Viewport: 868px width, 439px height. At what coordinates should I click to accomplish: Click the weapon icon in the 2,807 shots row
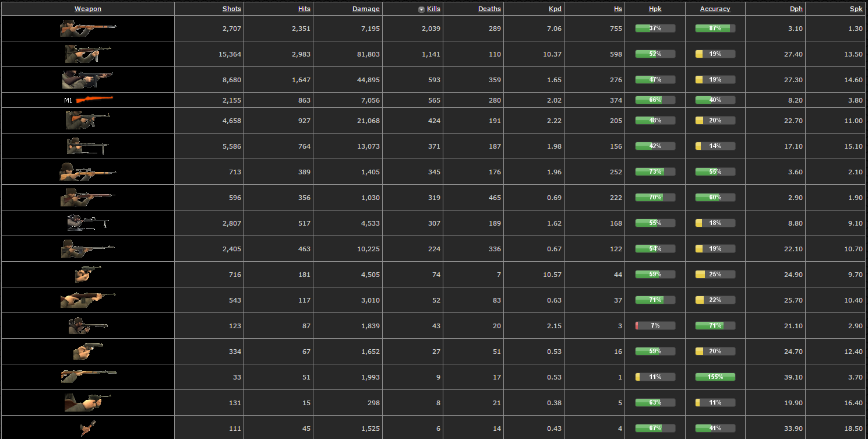(x=88, y=223)
